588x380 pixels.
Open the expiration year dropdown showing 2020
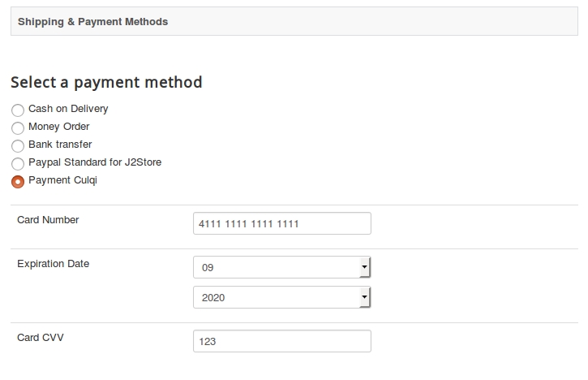[276, 298]
